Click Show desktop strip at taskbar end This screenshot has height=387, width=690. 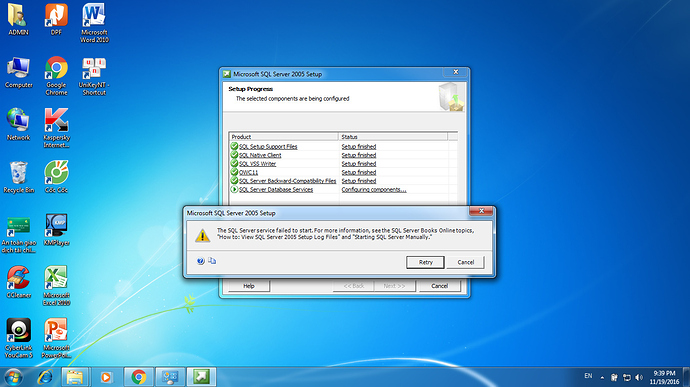686,377
